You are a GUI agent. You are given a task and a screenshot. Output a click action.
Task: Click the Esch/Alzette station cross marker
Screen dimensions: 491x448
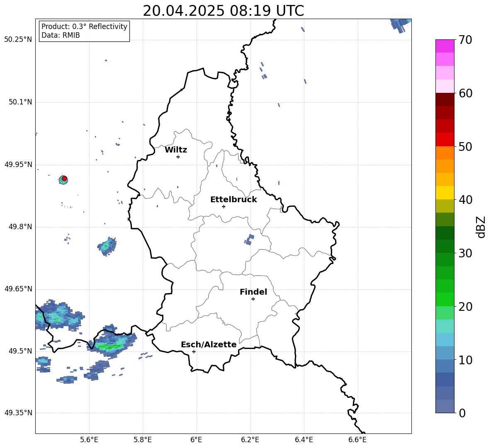click(x=194, y=351)
